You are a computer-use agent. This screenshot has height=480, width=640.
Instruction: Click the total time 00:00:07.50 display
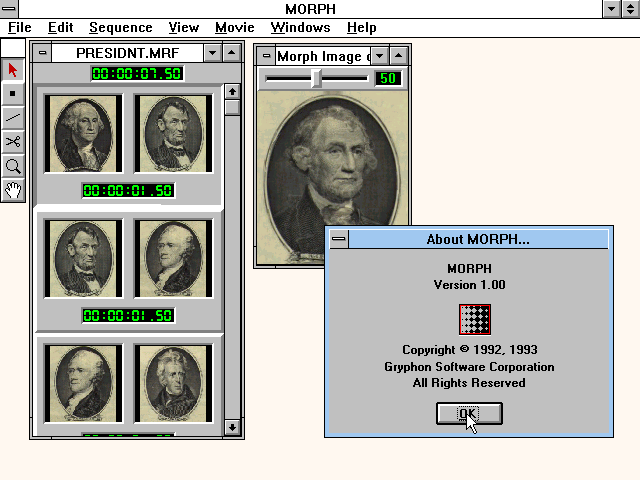[137, 73]
